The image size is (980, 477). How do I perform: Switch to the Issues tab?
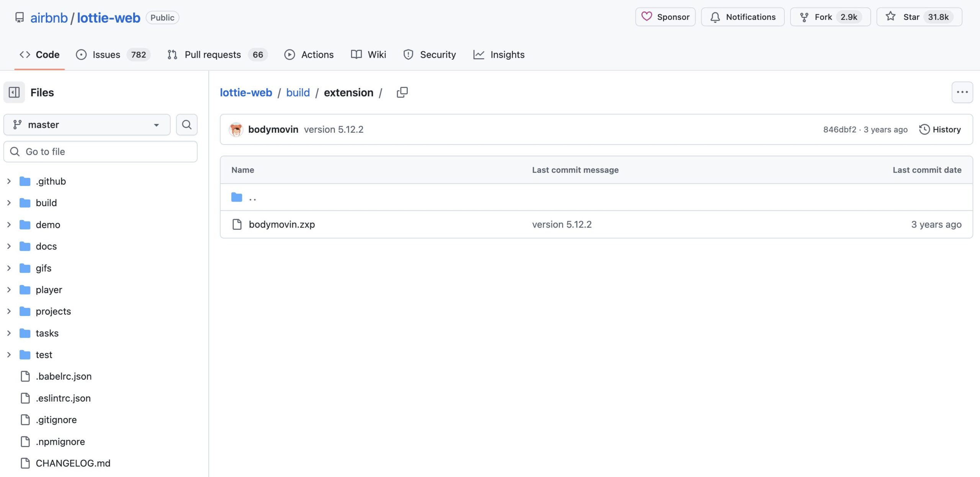pyautogui.click(x=106, y=55)
